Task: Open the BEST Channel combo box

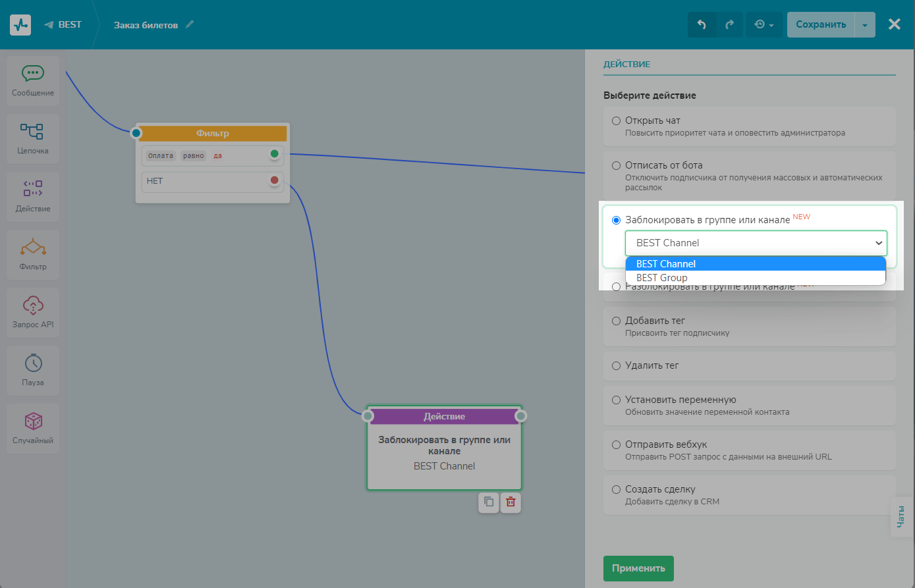Action: click(x=756, y=243)
